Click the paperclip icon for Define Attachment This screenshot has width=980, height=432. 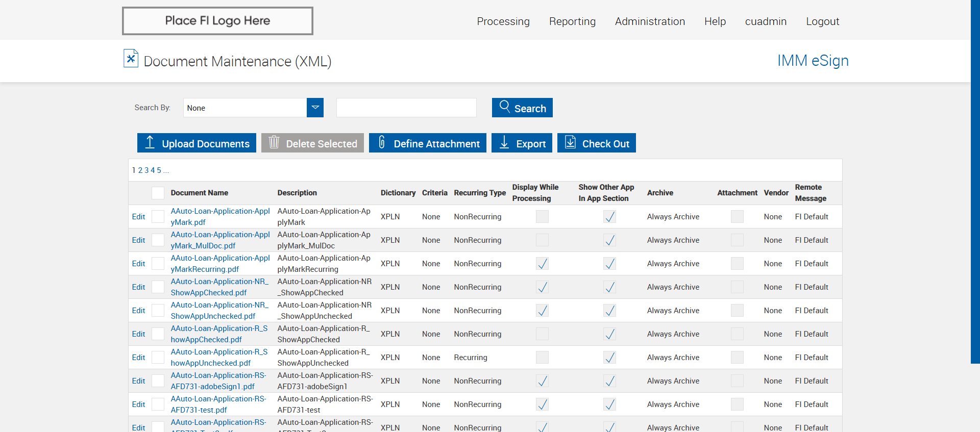382,142
